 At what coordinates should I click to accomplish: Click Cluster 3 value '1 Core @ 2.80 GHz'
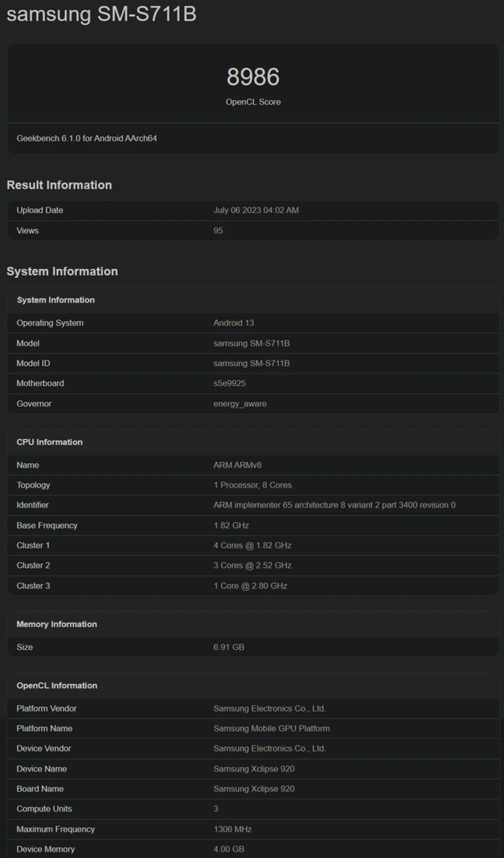(251, 586)
